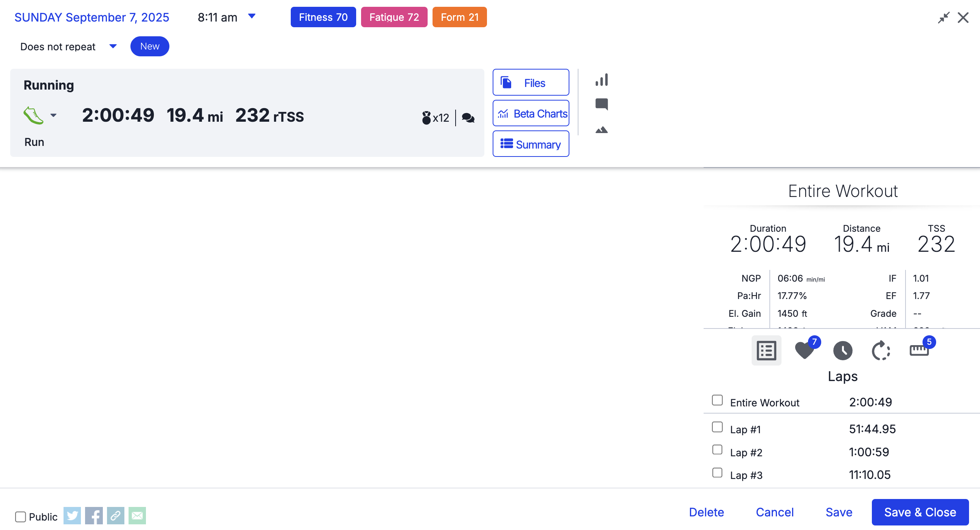Open the Beta Charts view
Viewport: 980px width, 530px height.
[531, 113]
